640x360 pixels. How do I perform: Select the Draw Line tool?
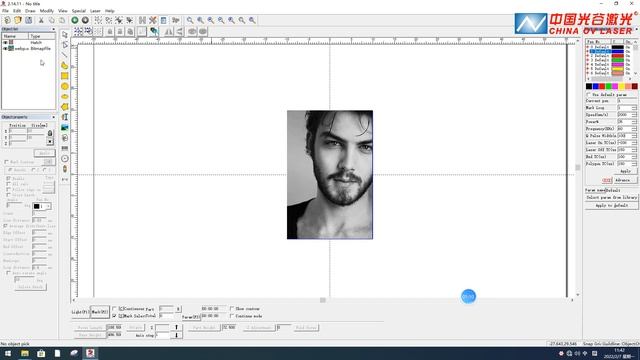point(64,55)
